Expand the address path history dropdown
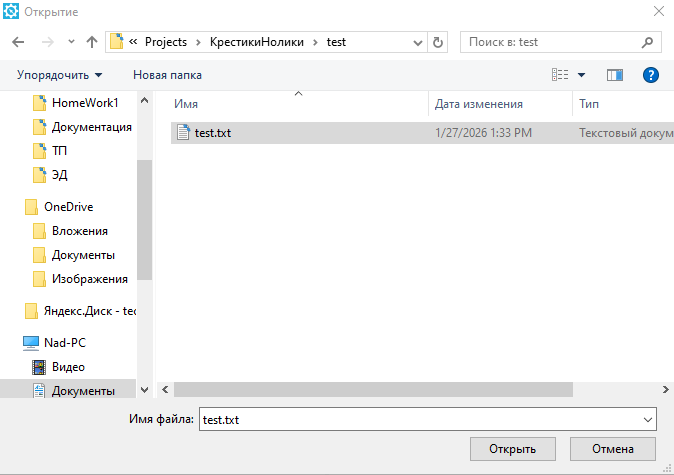Viewport: 674px width, 475px height. 417,42
